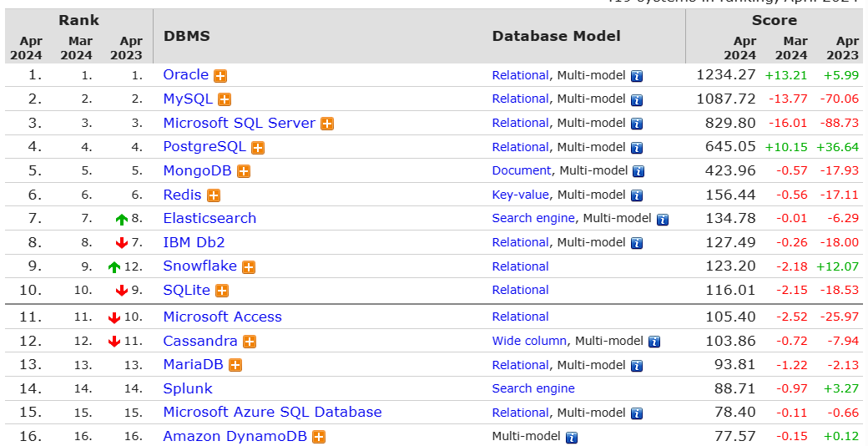
Task: Open the MongoDB link
Action: tap(197, 170)
